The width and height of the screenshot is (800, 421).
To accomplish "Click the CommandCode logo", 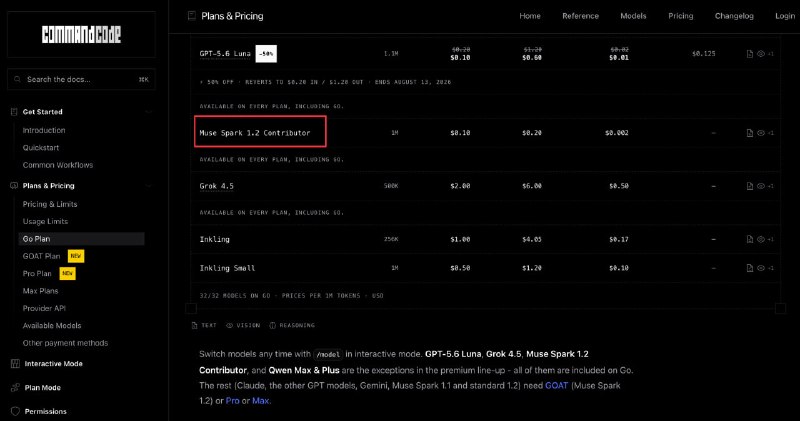I will coord(81,34).
